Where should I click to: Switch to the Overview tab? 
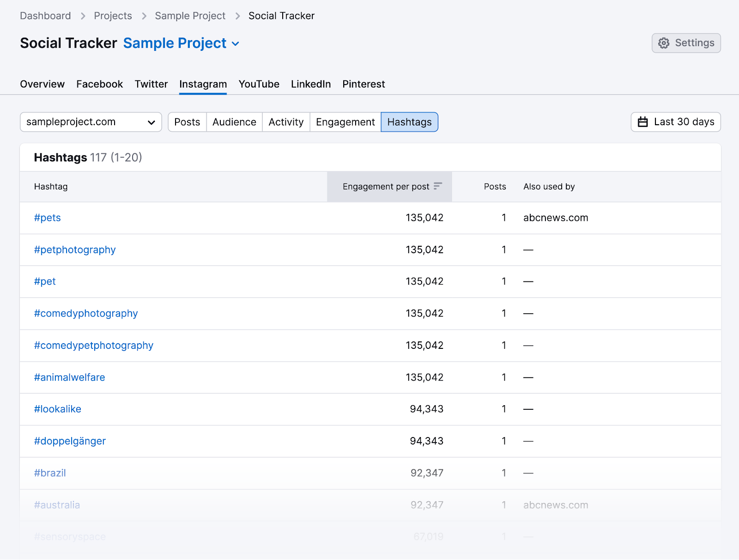(42, 84)
